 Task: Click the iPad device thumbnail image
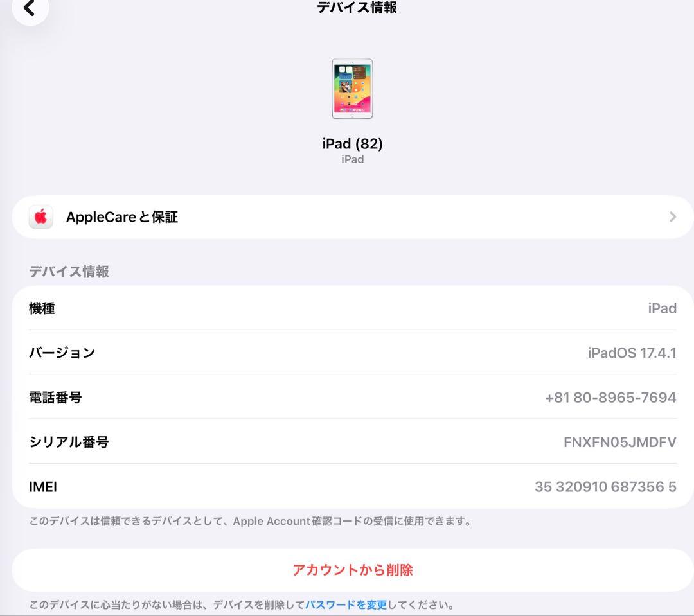click(x=352, y=89)
